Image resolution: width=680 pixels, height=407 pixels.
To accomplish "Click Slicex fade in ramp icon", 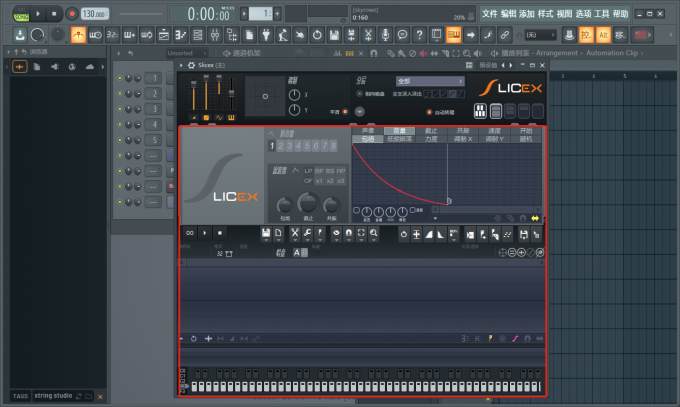I will click(428, 235).
